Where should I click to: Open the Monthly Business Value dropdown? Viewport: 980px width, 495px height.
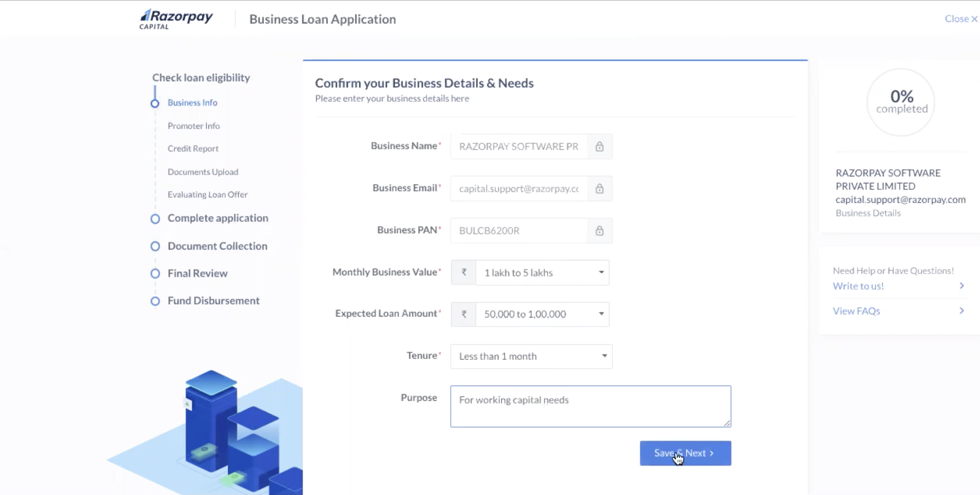pyautogui.click(x=542, y=273)
